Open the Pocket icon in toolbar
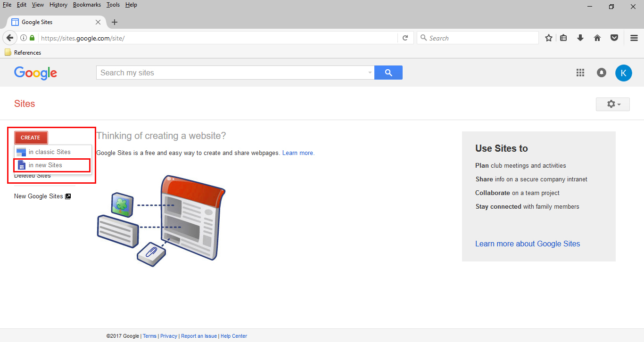Screen dimensions: 644x342 pos(614,38)
